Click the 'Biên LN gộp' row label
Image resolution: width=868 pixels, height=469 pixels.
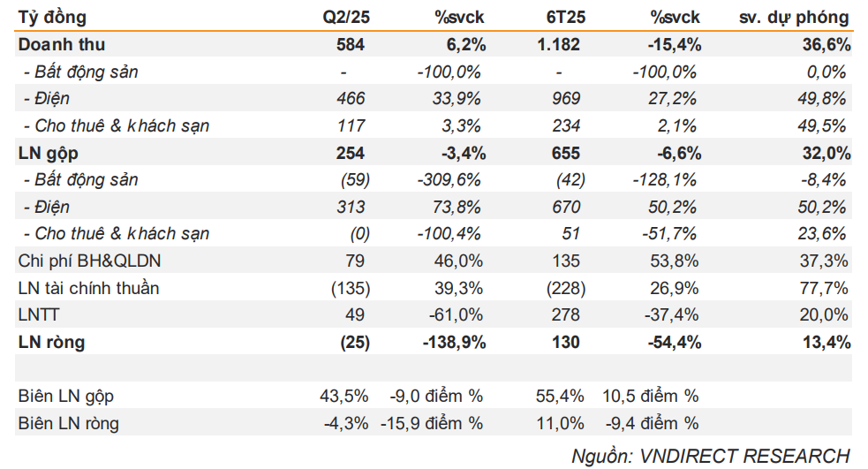pos(66,397)
